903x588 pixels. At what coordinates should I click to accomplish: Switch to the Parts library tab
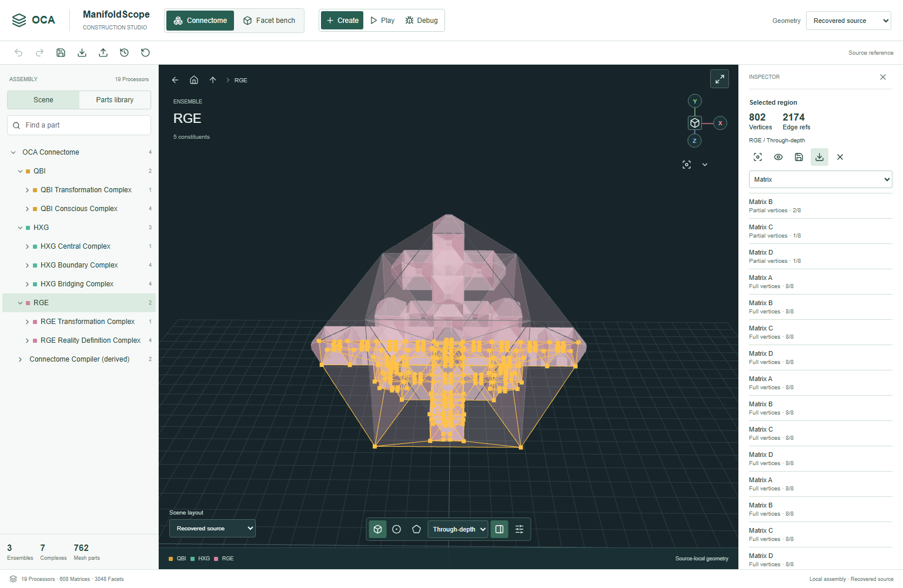[115, 100]
